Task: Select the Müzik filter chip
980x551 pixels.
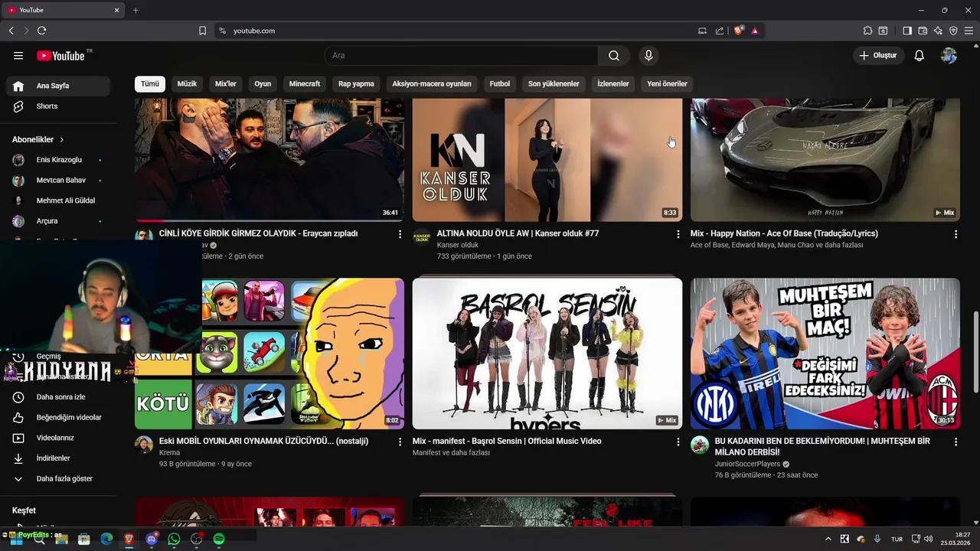Action: [x=187, y=83]
